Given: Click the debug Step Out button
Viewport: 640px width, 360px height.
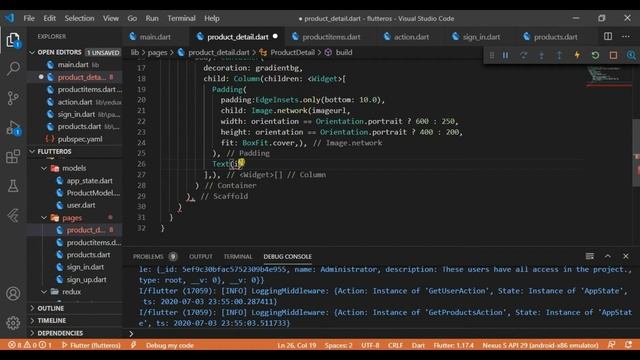Looking at the screenshot, I should tap(559, 55).
